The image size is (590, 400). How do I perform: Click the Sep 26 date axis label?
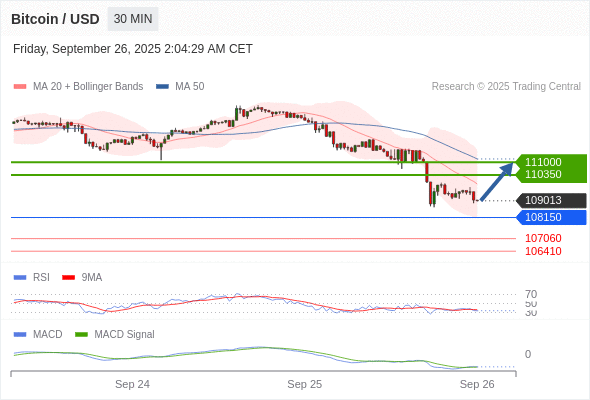click(477, 384)
